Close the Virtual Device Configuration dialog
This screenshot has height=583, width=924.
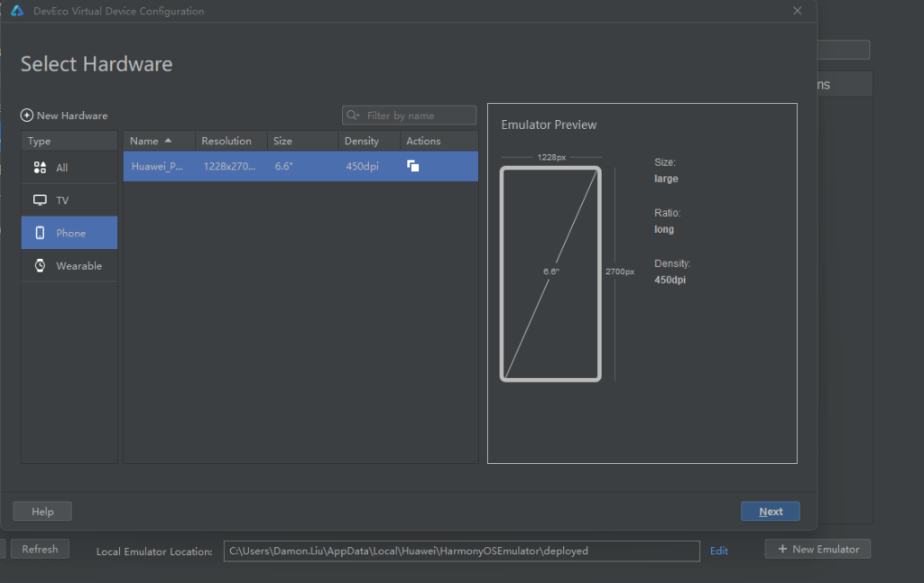798,11
